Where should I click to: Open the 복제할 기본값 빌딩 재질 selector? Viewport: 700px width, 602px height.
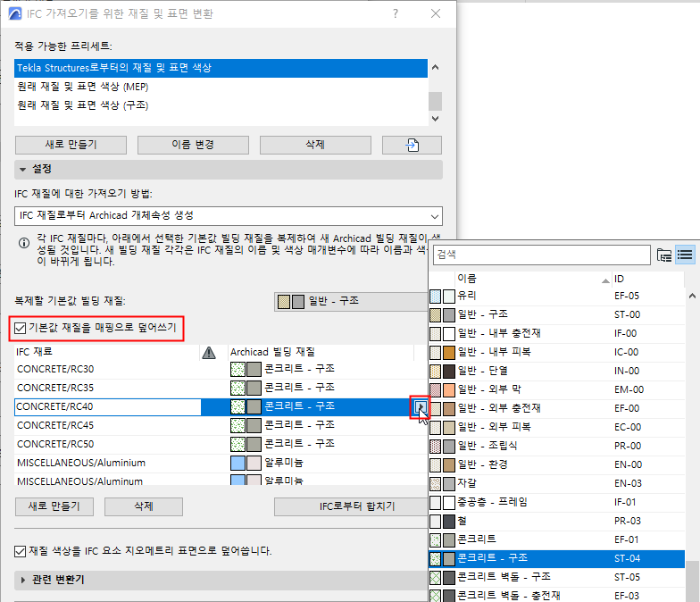coord(351,302)
